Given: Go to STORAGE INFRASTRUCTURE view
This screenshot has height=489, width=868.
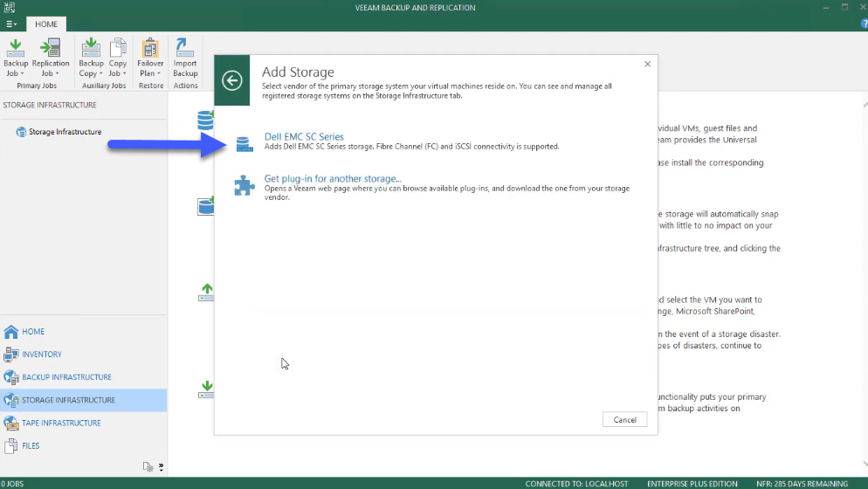Looking at the screenshot, I should (x=69, y=400).
